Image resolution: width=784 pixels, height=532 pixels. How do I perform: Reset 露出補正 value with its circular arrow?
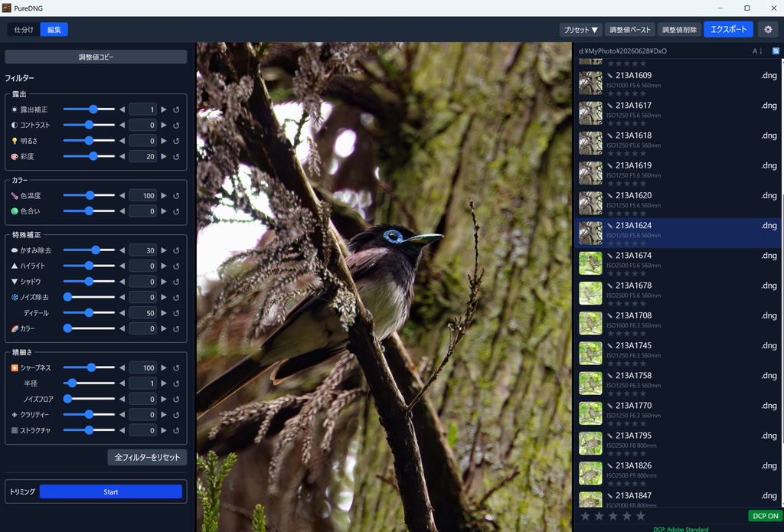(x=176, y=109)
